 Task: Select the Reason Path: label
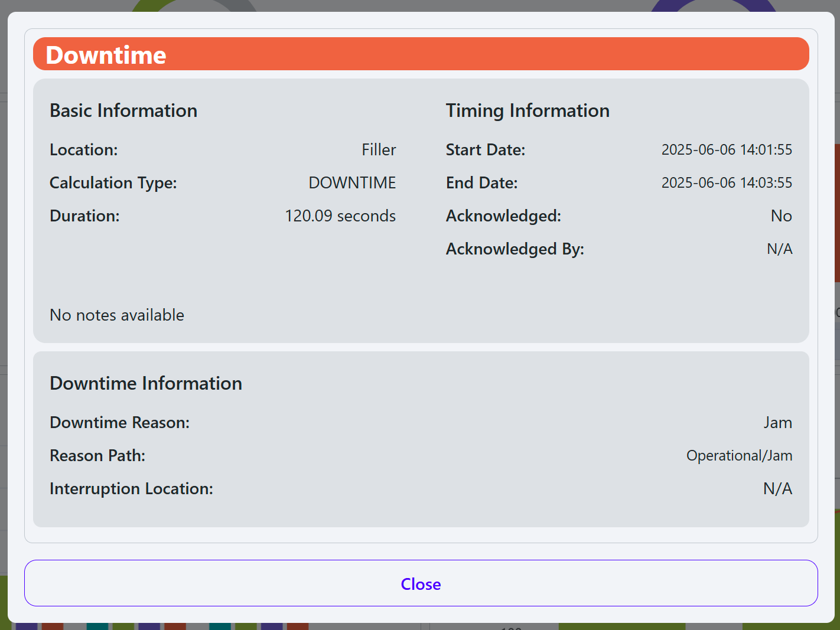(x=97, y=456)
